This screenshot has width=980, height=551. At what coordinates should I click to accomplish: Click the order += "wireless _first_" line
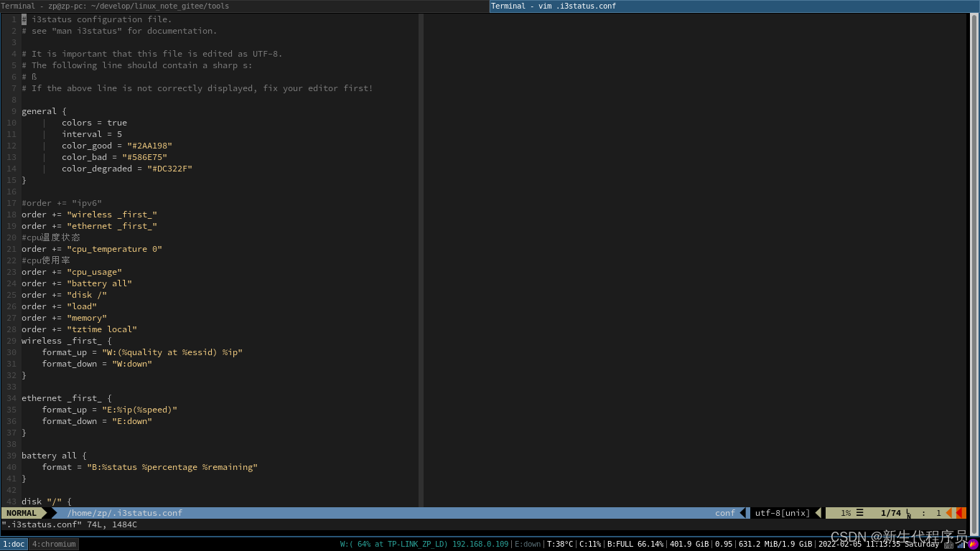pos(89,215)
